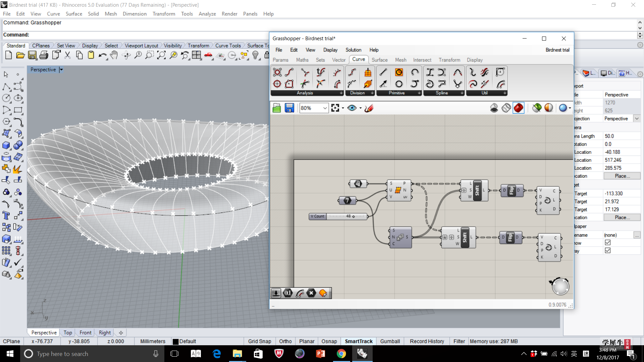Click the Rhino text tool icon
644x362 pixels.
(6, 216)
